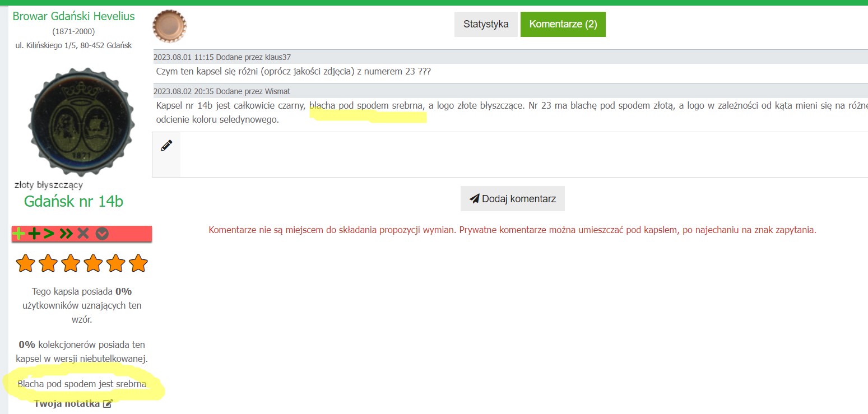This screenshot has width=868, height=414.
Task: Click the double green chevron icon
Action: pyautogui.click(x=66, y=234)
